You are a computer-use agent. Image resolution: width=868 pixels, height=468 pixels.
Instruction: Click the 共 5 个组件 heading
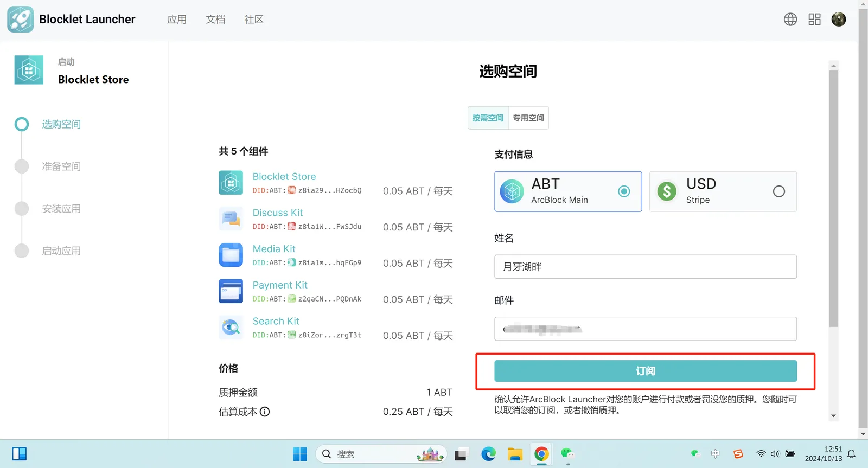coord(244,151)
